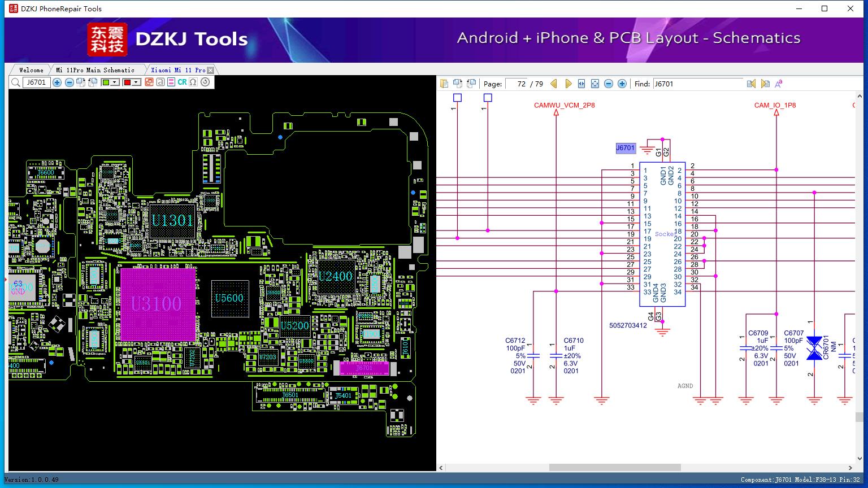868x488 pixels.
Task: Rotate PCB layout clockwise
Action: tap(81, 82)
